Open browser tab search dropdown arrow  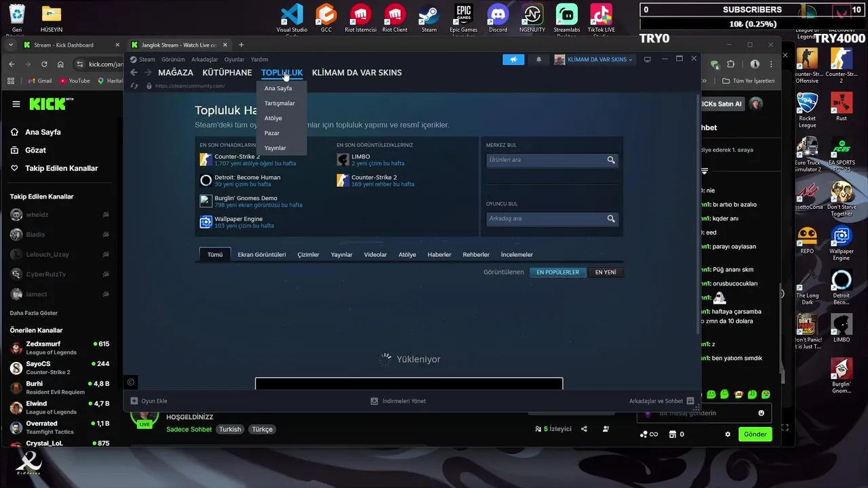[x=11, y=45]
